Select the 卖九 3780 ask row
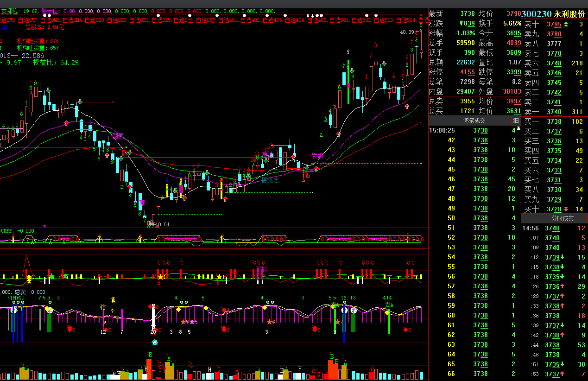 tap(555, 34)
